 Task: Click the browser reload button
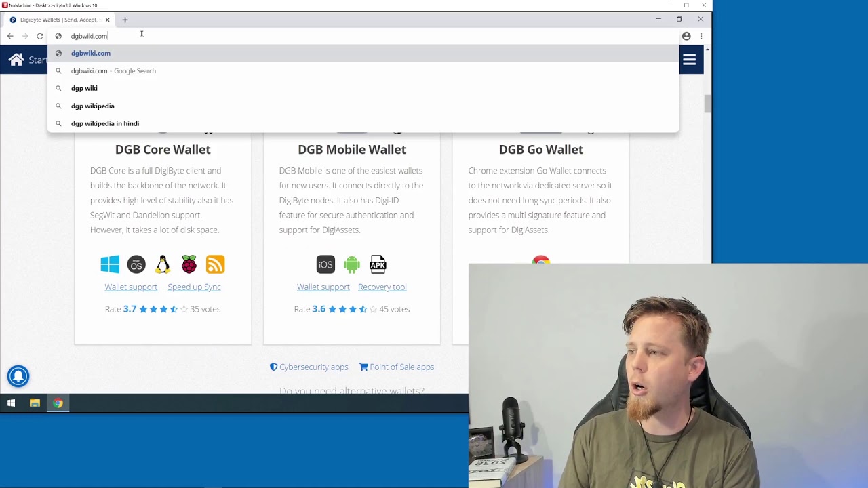pos(40,36)
